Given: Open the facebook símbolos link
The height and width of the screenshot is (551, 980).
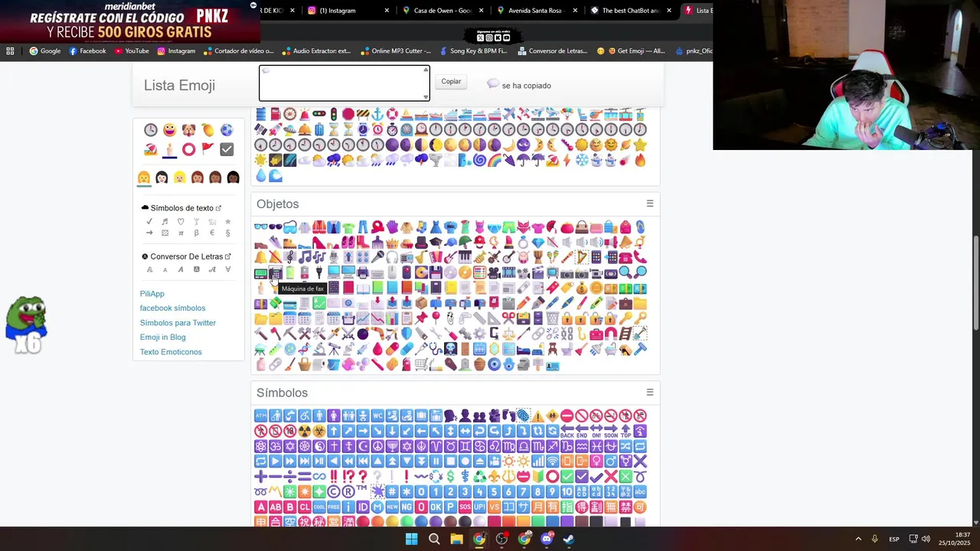Looking at the screenshot, I should (x=172, y=308).
